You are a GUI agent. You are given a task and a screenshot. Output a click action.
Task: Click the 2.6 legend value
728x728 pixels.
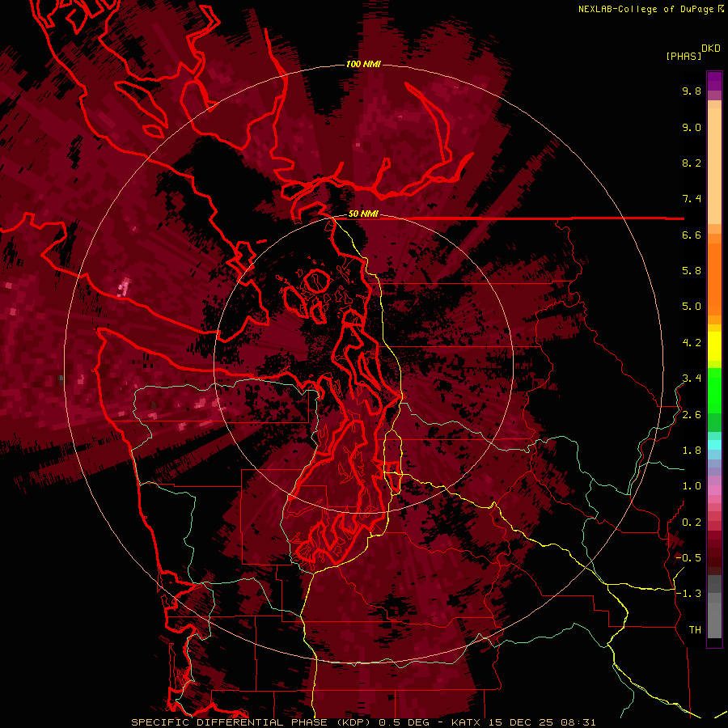click(x=692, y=415)
